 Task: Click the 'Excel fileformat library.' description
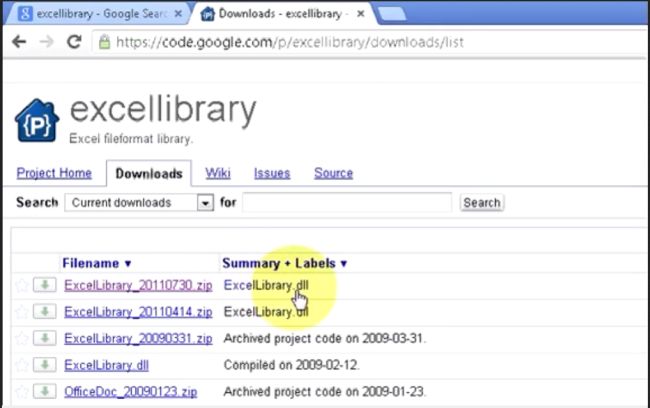pyautogui.click(x=131, y=138)
